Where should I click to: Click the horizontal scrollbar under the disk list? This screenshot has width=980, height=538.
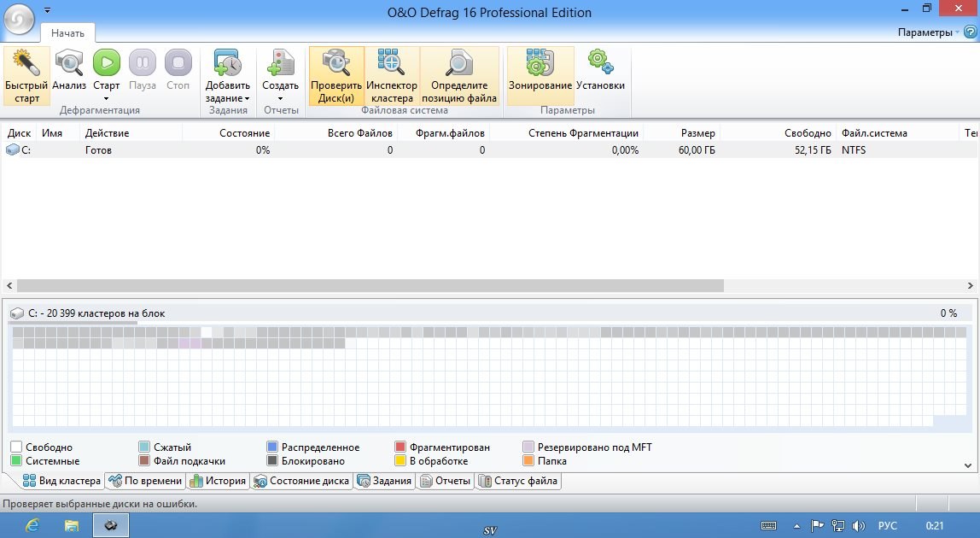point(369,286)
